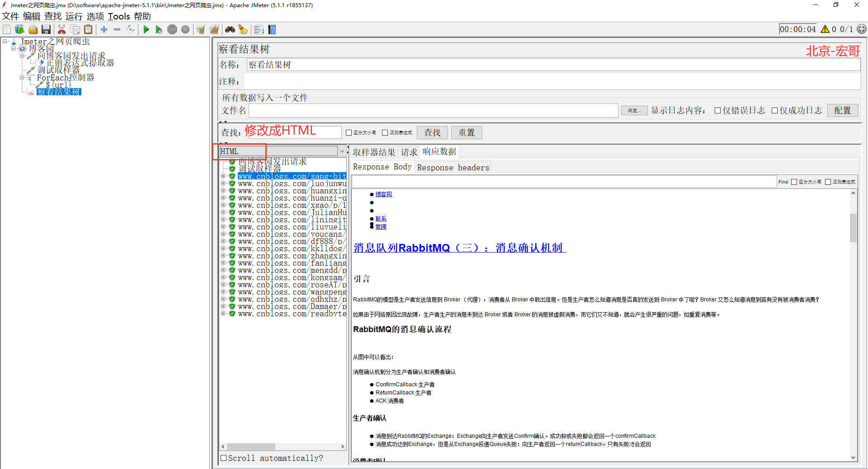Toggle 正则表达式 beside the Find field

828,182
